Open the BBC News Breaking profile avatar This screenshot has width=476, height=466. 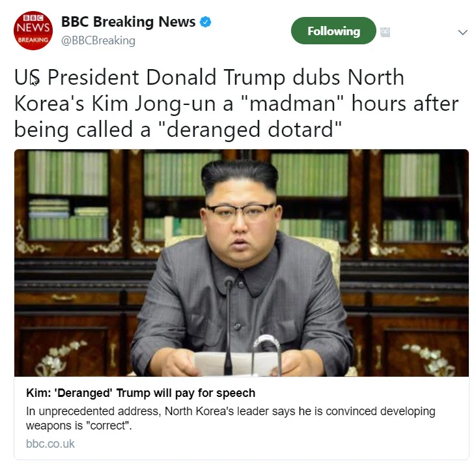(33, 31)
